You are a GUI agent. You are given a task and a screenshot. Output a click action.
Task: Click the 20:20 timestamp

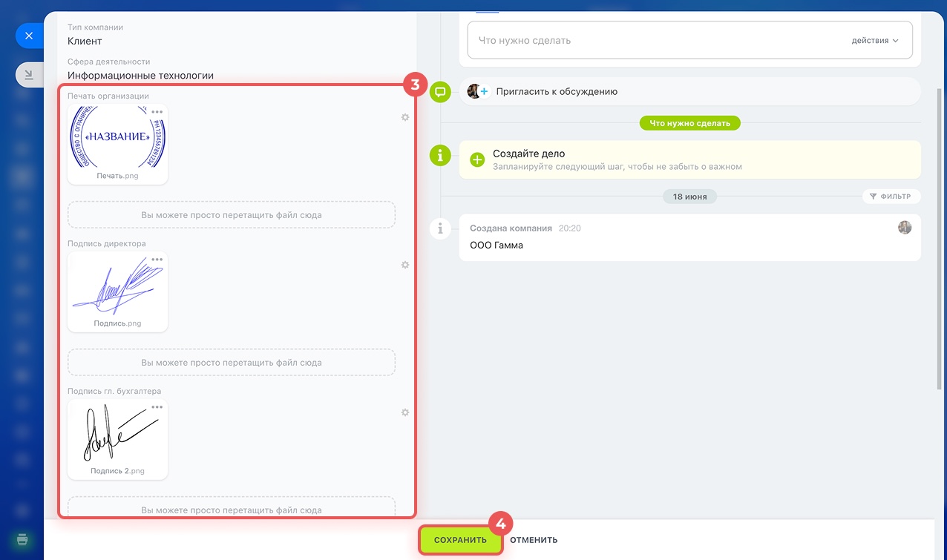(x=569, y=228)
